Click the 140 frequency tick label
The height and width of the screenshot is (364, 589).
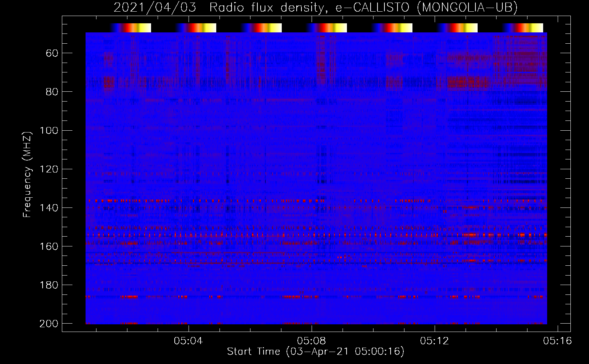tap(49, 208)
